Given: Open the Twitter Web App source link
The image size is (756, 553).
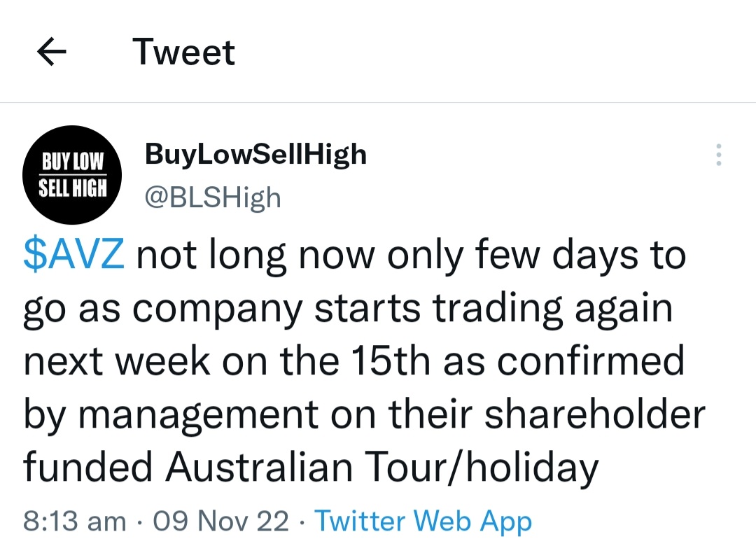Looking at the screenshot, I should pos(423,521).
